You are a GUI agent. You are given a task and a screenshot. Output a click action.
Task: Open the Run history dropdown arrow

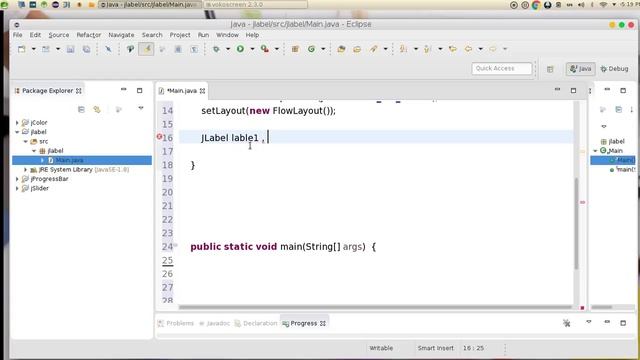(x=252, y=49)
